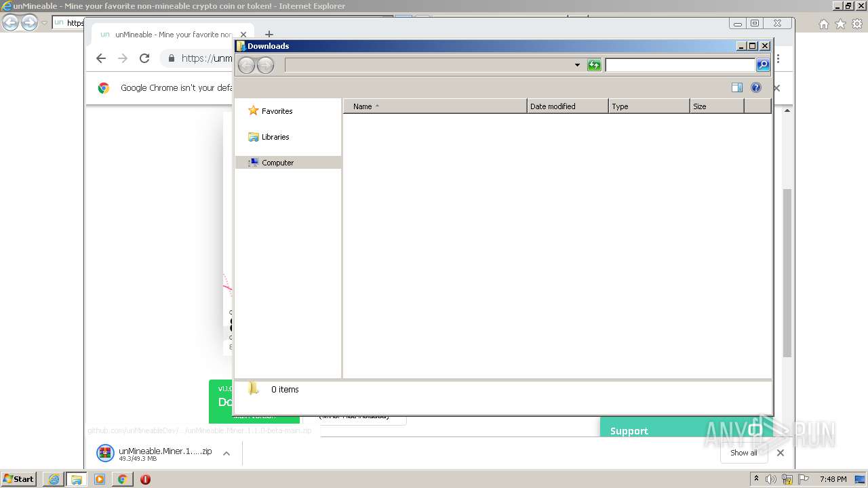This screenshot has width=868, height=488.
Task: Go back in Internet Explorer window
Action: [10, 23]
